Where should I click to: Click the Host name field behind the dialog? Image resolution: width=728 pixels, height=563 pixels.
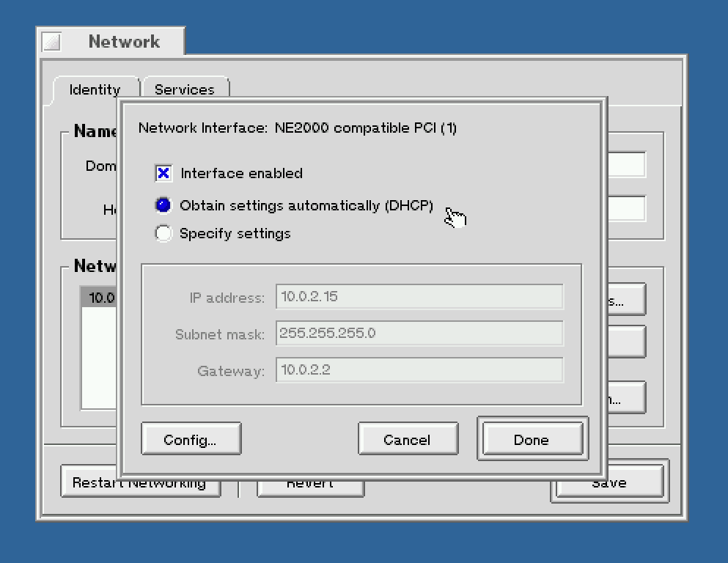pyautogui.click(x=627, y=208)
